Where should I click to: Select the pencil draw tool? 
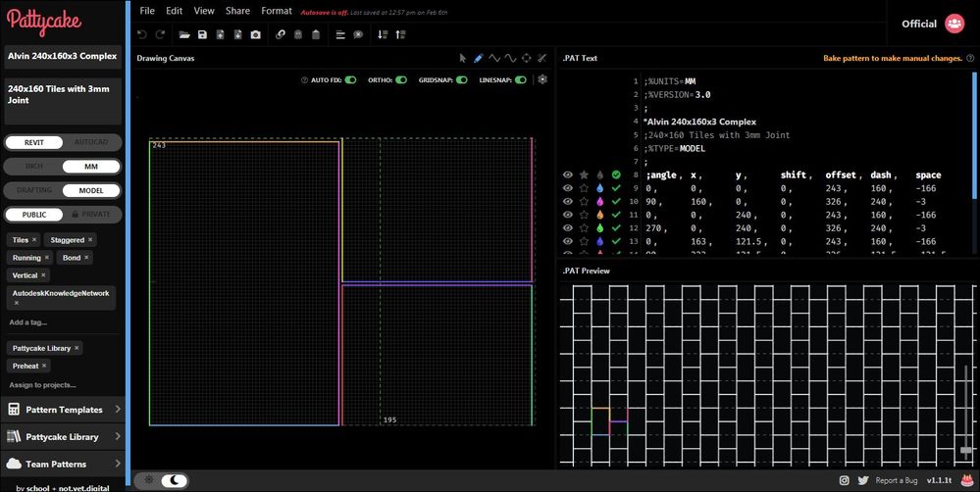(479, 58)
